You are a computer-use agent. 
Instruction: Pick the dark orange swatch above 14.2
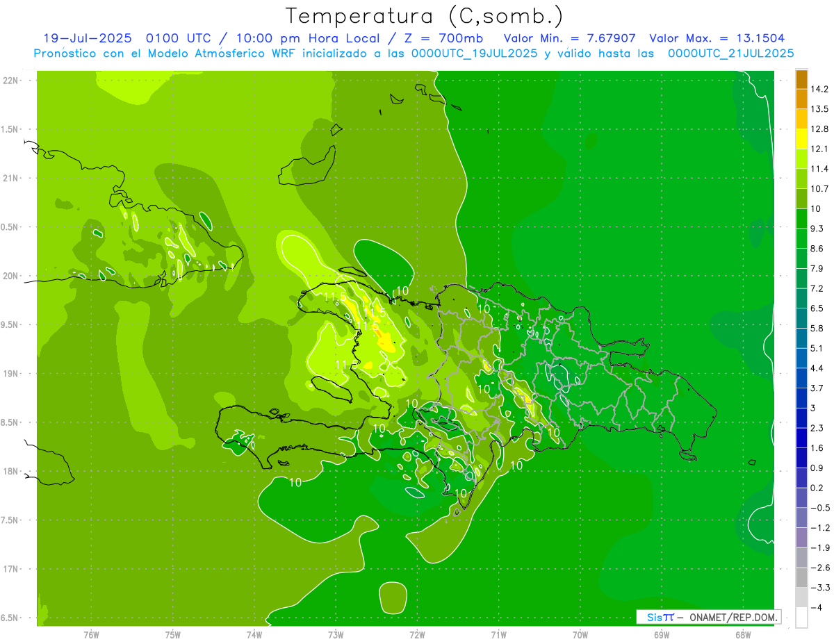click(x=801, y=79)
